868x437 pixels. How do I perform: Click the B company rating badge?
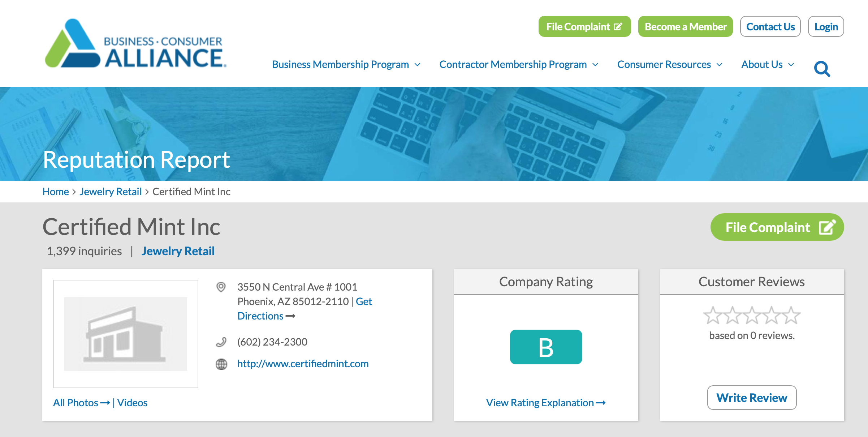click(x=546, y=347)
